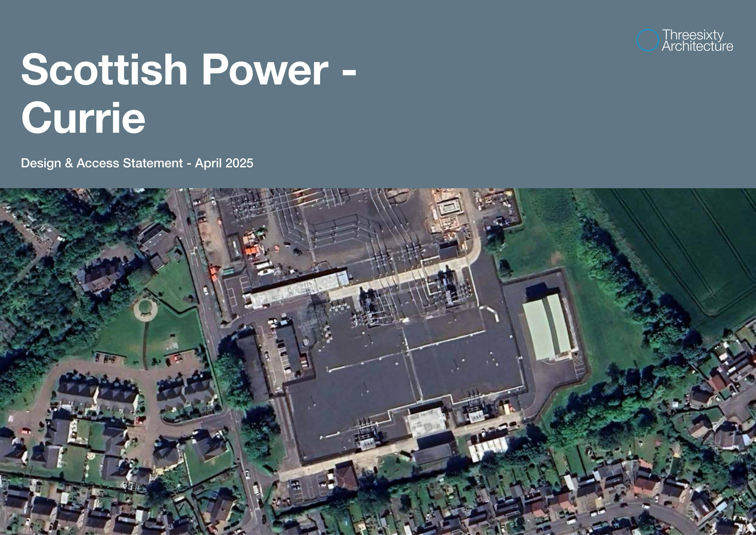Select the "Scottish Power -" title line
Screen dimensions: 756x535
pos(189,69)
